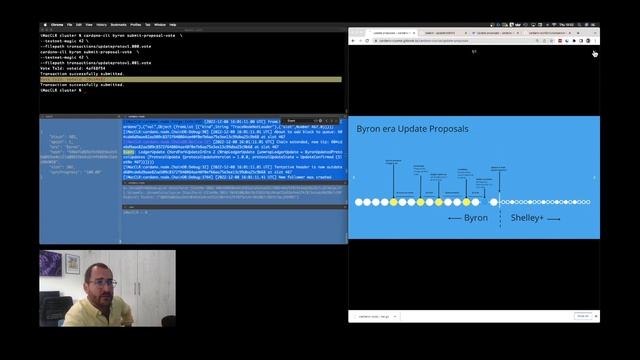Go to the previous slide with left arrow

click(x=353, y=178)
